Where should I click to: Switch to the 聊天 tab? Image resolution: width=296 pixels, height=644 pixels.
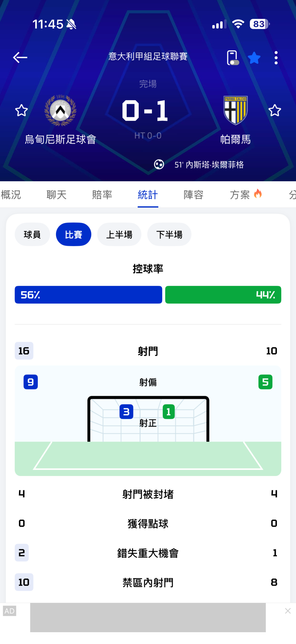click(56, 195)
